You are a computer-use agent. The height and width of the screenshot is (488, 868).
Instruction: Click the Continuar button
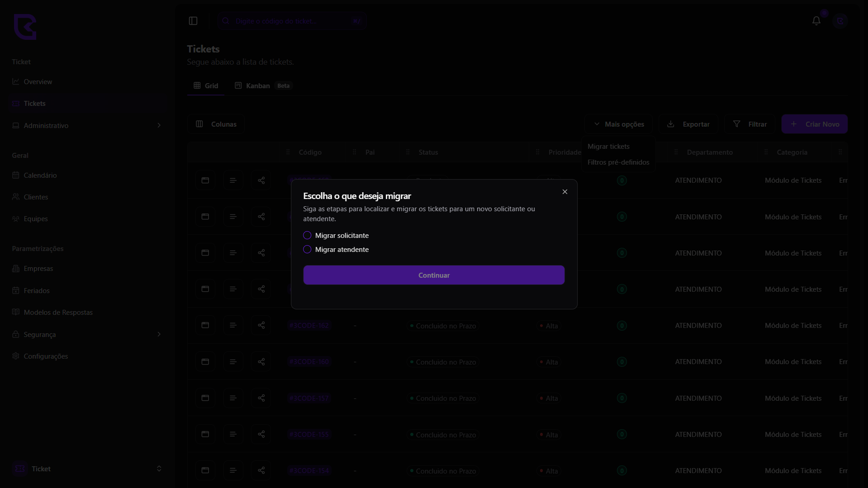[x=434, y=275]
